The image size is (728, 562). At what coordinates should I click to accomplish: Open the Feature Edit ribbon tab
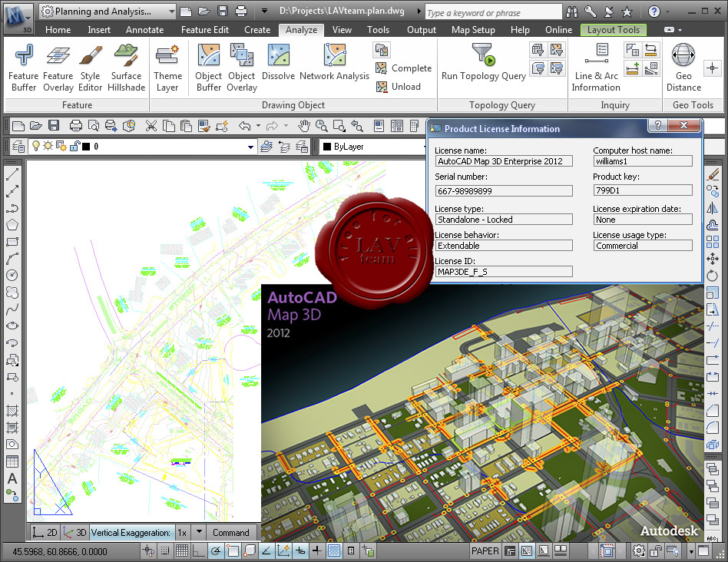click(x=205, y=30)
